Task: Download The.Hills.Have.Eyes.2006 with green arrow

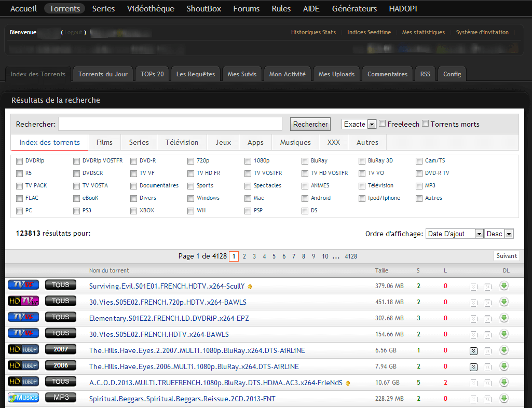Action: 504,366
